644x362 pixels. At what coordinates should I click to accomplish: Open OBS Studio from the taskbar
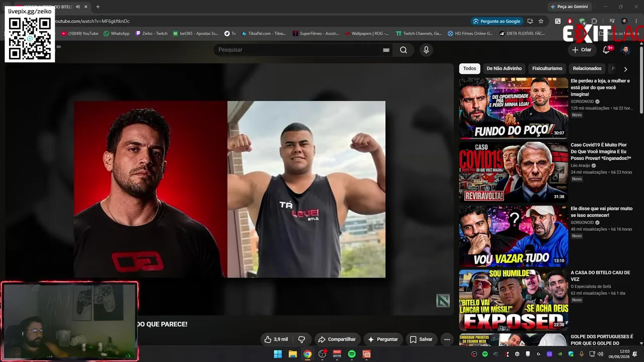point(322,354)
